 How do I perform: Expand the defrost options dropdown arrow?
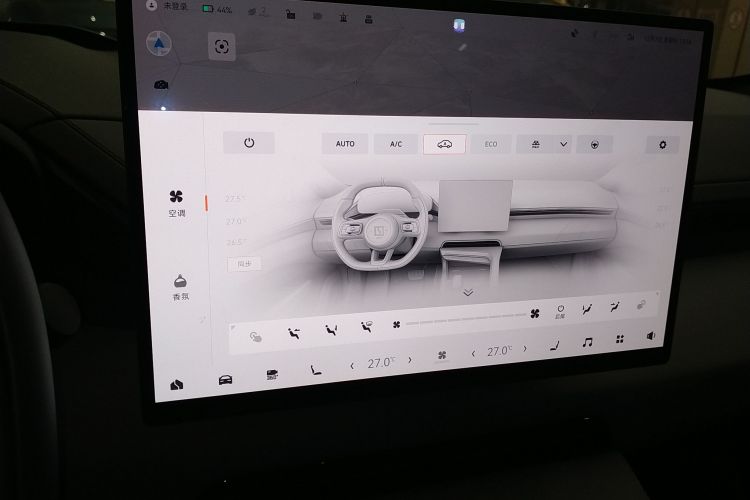click(x=564, y=144)
